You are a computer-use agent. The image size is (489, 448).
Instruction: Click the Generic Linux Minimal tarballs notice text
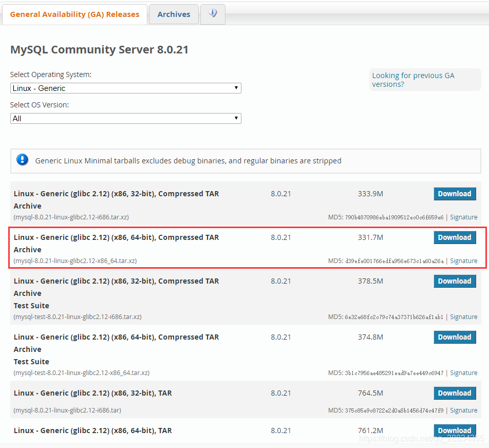pos(189,161)
